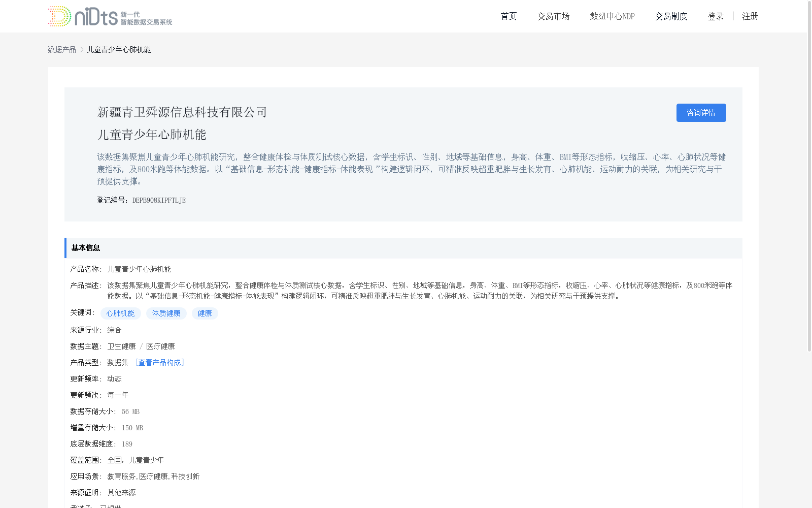Click source proof value 其他来源
The image size is (812, 508).
(x=121, y=492)
